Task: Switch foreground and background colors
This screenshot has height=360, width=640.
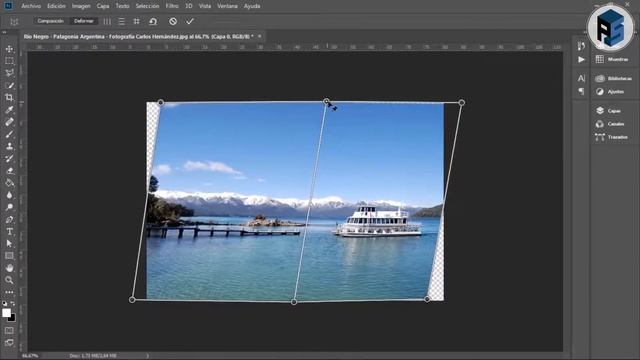Action: (x=13, y=304)
